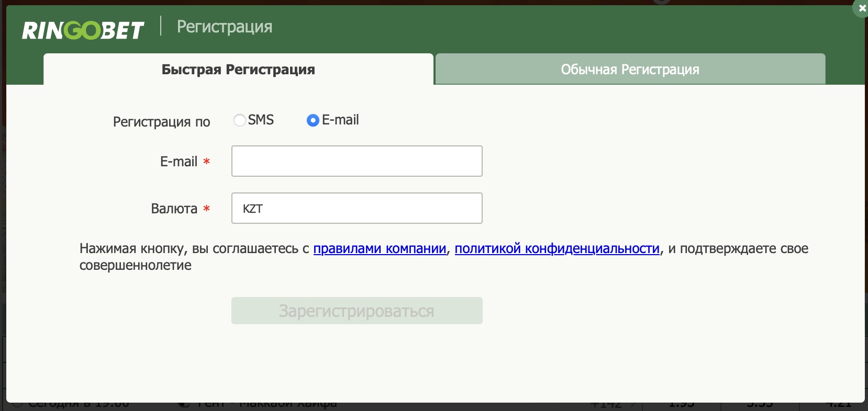Click the Зарегистрироваться button
Image resolution: width=868 pixels, height=411 pixels.
tap(357, 311)
